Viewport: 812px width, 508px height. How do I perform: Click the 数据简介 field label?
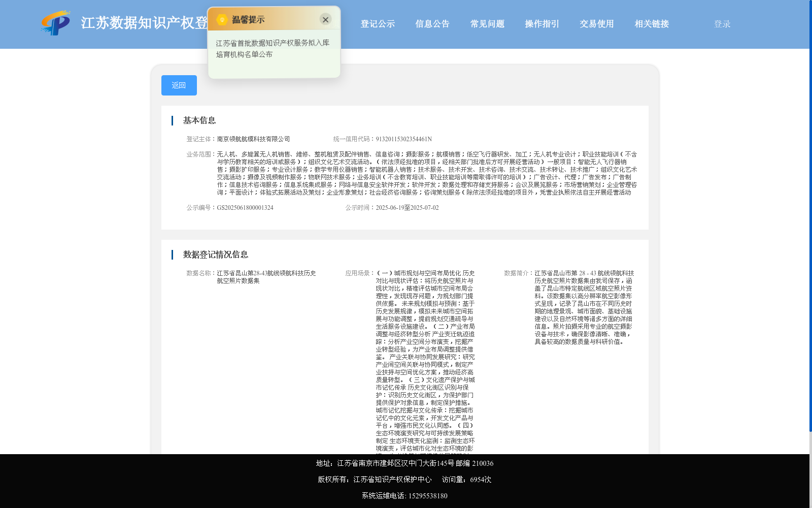(519, 273)
